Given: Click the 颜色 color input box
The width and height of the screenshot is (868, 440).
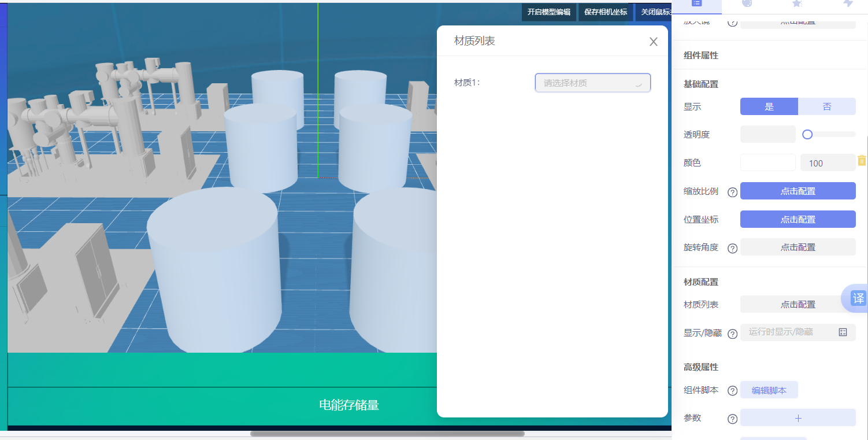Looking at the screenshot, I should (767, 162).
